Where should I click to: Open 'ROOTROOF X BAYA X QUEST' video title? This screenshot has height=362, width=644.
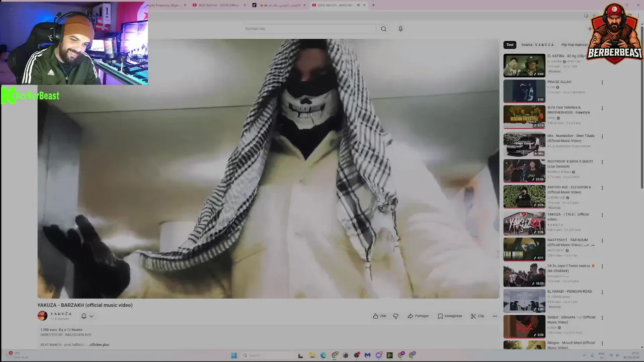coord(570,164)
